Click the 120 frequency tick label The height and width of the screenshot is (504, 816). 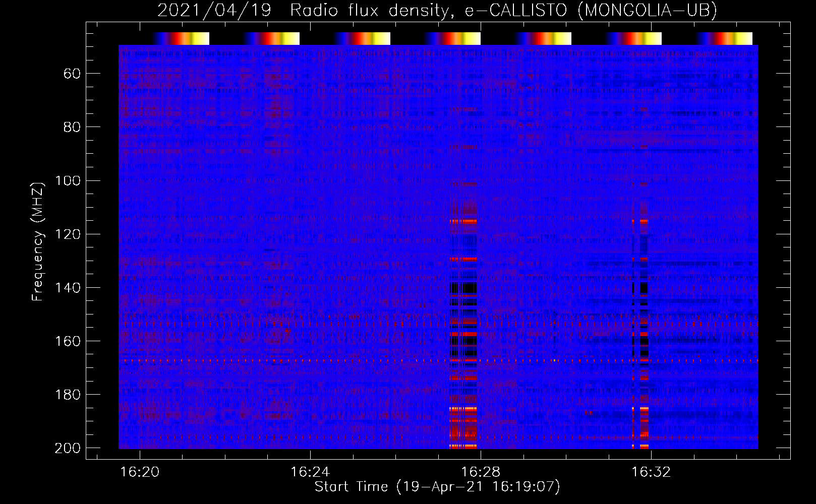point(68,234)
